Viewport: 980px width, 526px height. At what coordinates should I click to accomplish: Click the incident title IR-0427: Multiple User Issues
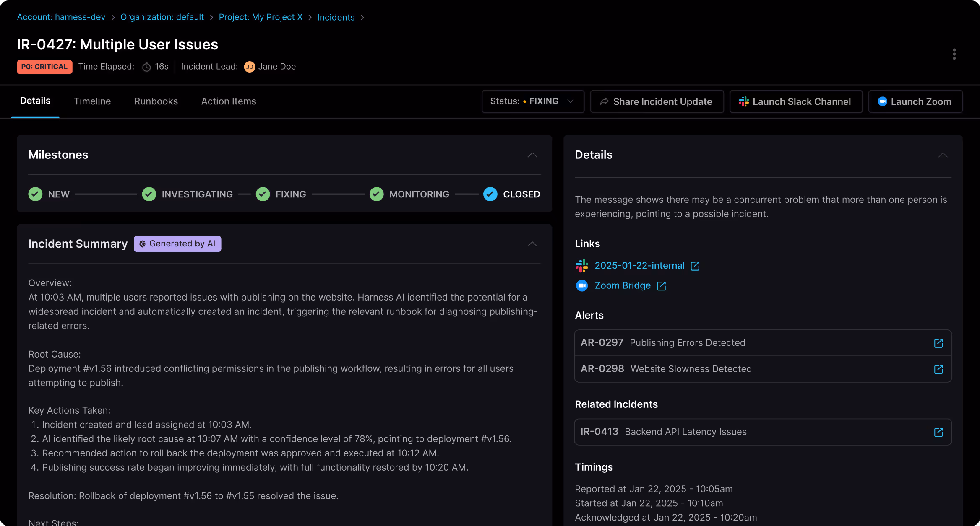[x=117, y=44]
